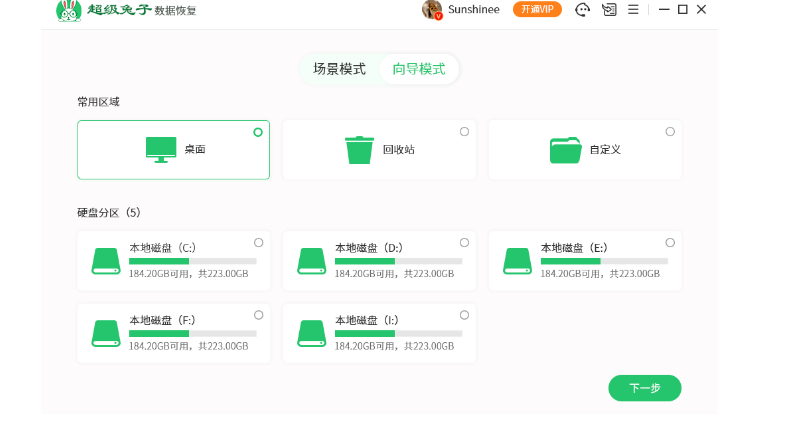Viewport: 789px width, 428px height.
Task: Select the 回收站 radio button
Action: pyautogui.click(x=464, y=132)
